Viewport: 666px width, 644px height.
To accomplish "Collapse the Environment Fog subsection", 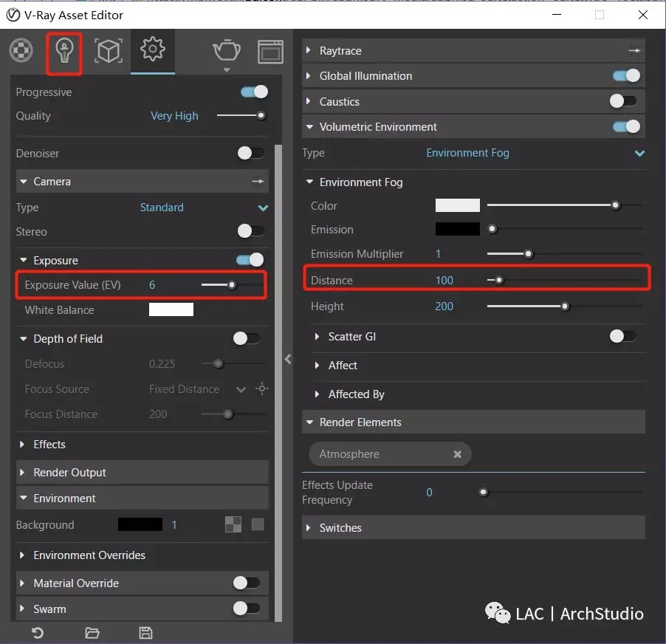I will click(x=309, y=182).
